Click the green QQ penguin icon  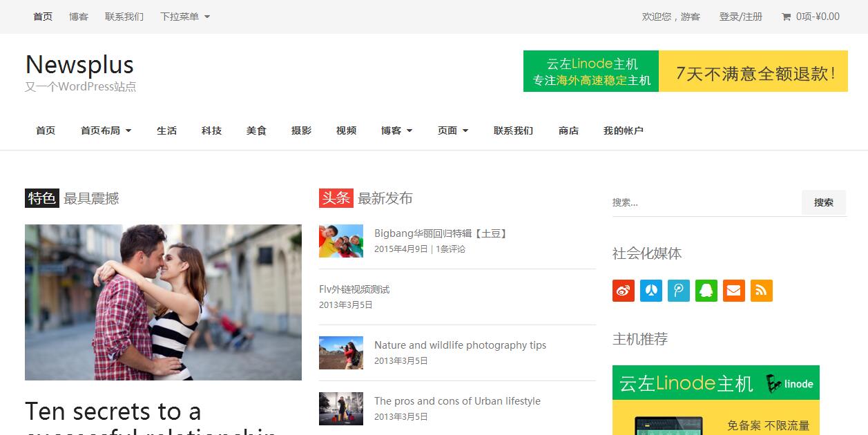[706, 291]
